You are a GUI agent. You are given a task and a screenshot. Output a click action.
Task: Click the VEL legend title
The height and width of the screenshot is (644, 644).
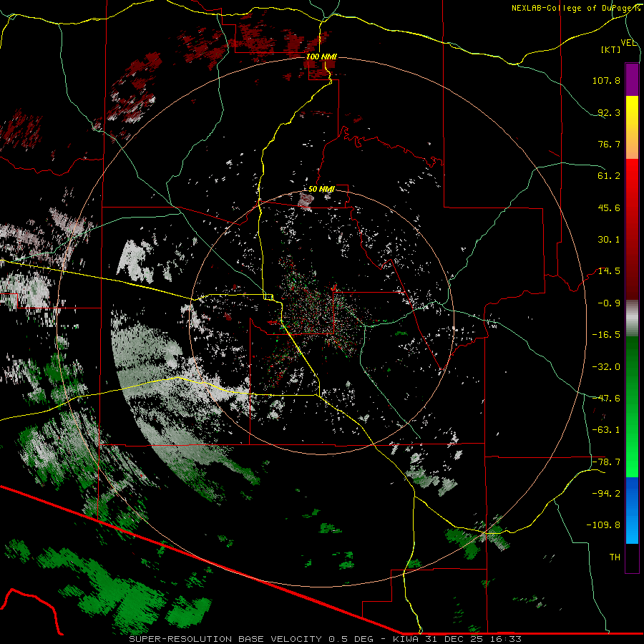(628, 43)
